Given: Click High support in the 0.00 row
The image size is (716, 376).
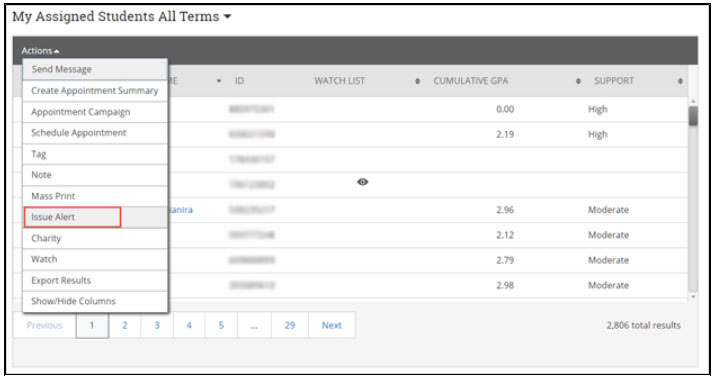Looking at the screenshot, I should (x=598, y=109).
